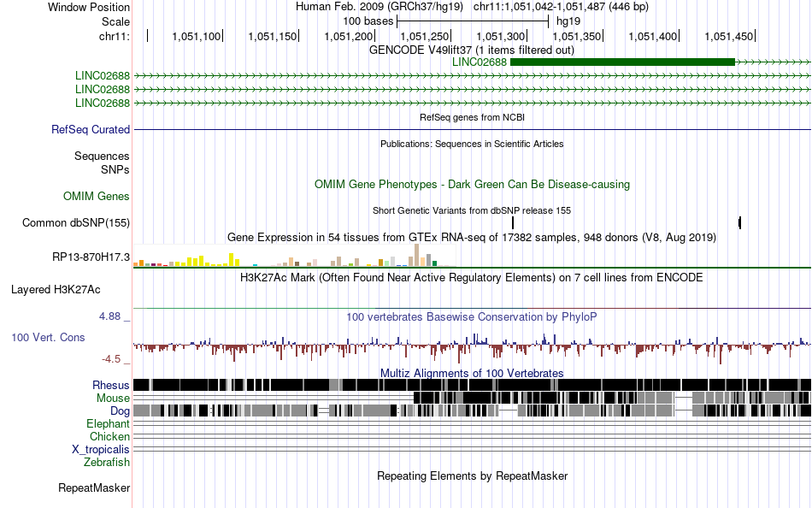The image size is (812, 508).
Task: Click the 100 Vert. Cons label
Action: coord(48,338)
